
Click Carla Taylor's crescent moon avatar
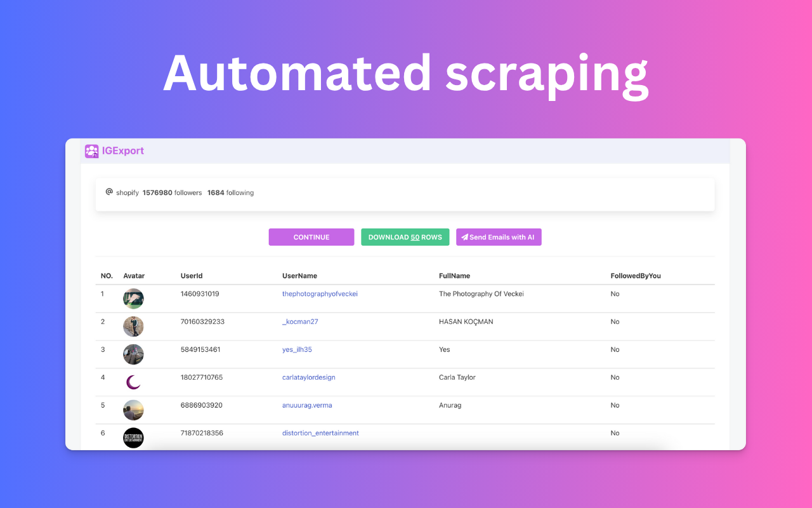[x=133, y=382]
